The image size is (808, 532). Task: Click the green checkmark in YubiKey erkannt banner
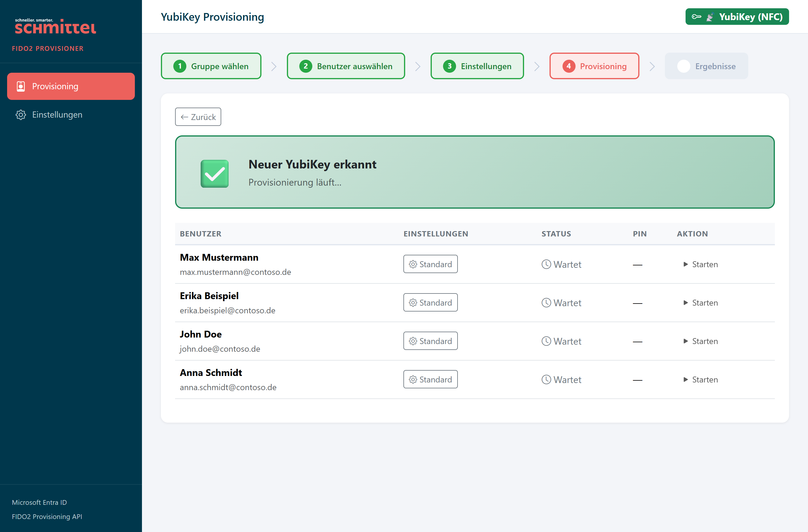click(x=214, y=173)
